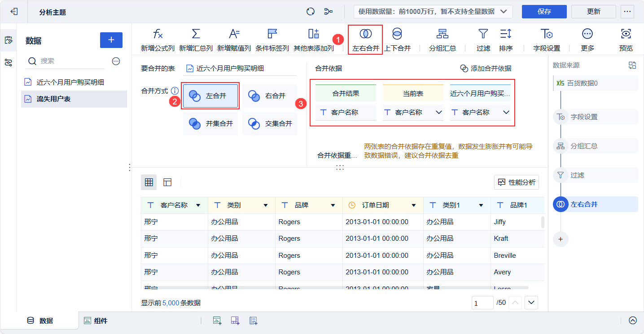
Task: Click the more options icon beside search
Action: point(116,61)
